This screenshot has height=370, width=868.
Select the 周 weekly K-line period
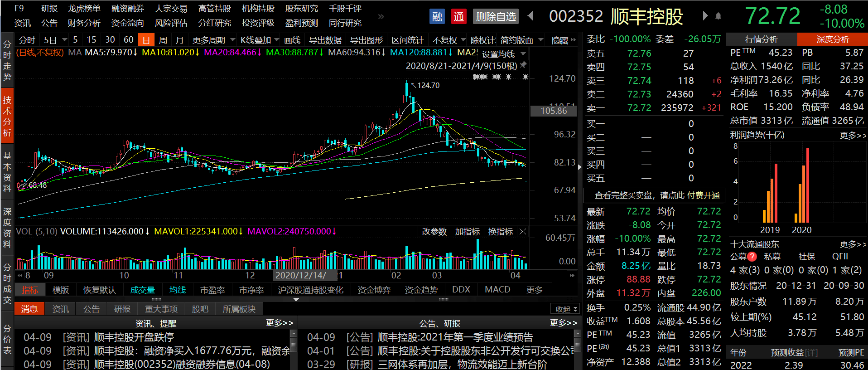click(x=163, y=40)
